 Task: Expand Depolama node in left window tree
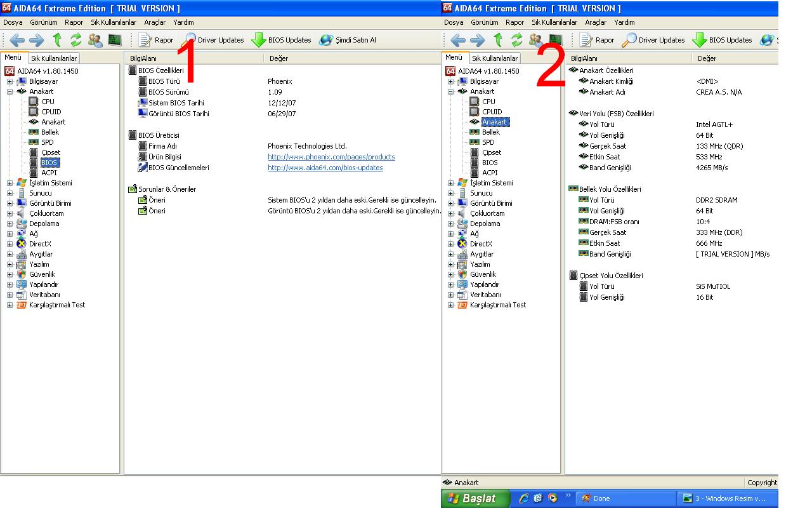[x=10, y=224]
